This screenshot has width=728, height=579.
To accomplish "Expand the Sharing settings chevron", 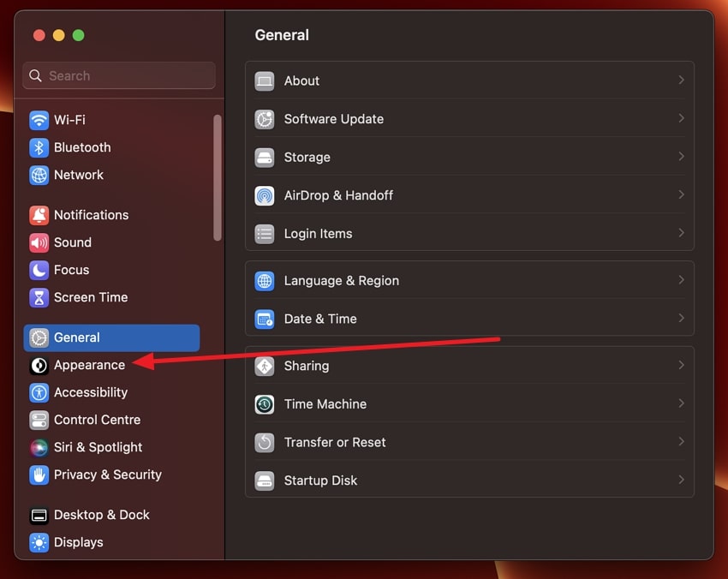I will (681, 366).
